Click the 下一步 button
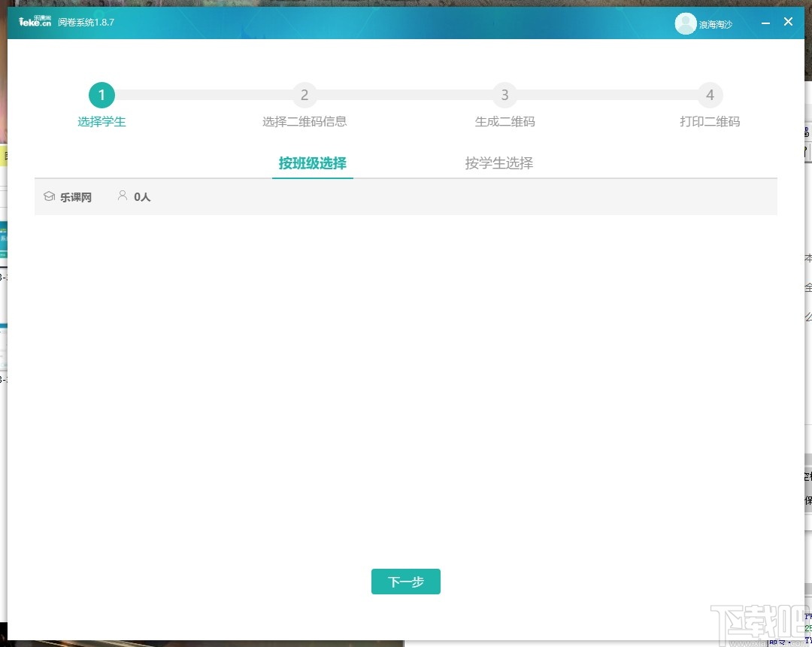 click(406, 581)
